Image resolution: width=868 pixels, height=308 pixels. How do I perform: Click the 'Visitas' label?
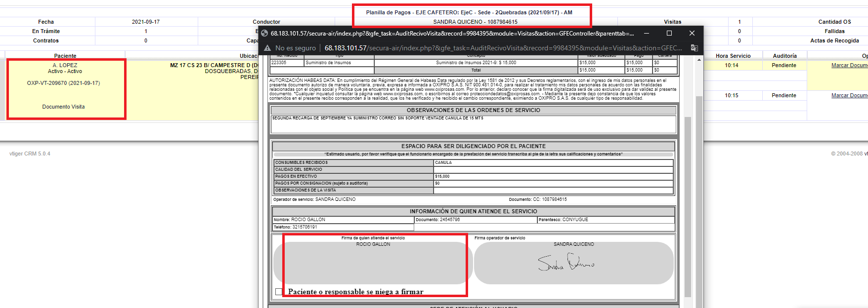pos(673,22)
